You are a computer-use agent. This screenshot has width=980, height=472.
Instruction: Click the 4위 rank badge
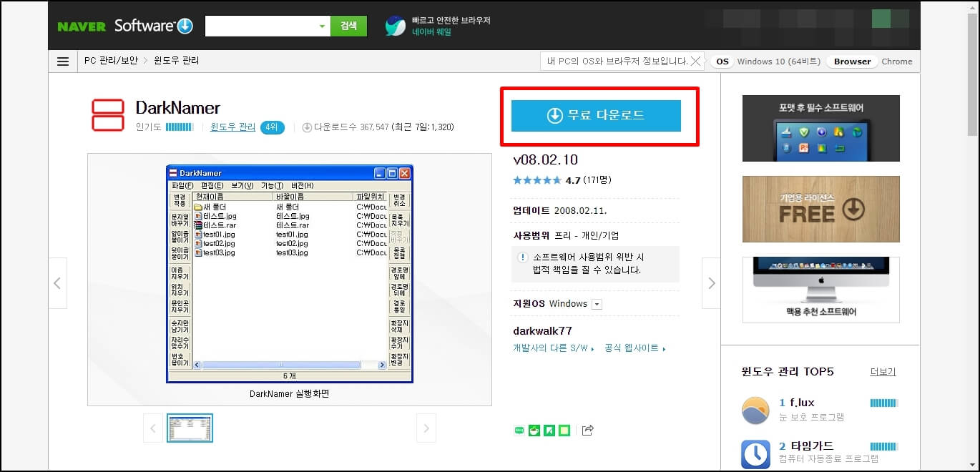coord(272,127)
